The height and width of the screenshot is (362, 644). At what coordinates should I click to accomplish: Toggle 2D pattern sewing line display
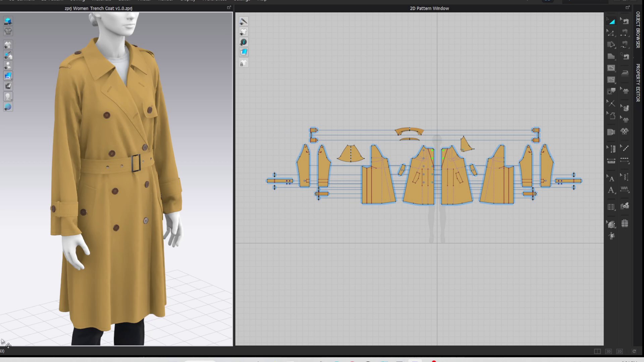click(244, 21)
